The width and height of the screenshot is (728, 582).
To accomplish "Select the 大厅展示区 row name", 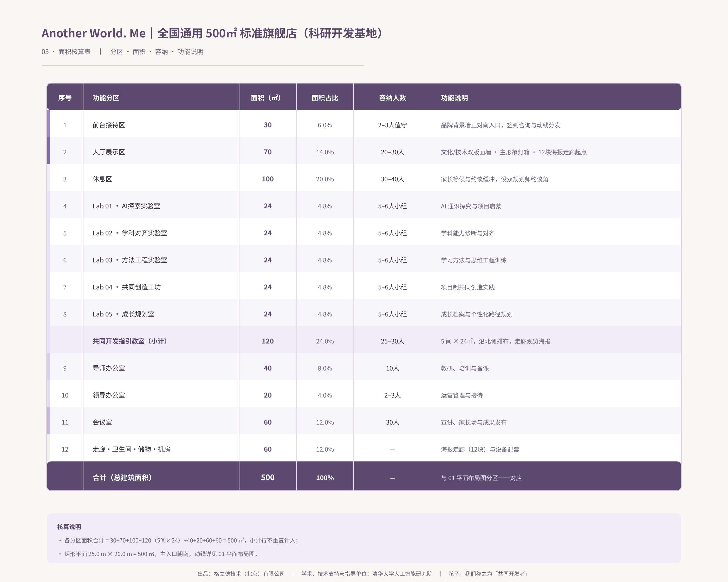I will pyautogui.click(x=109, y=152).
